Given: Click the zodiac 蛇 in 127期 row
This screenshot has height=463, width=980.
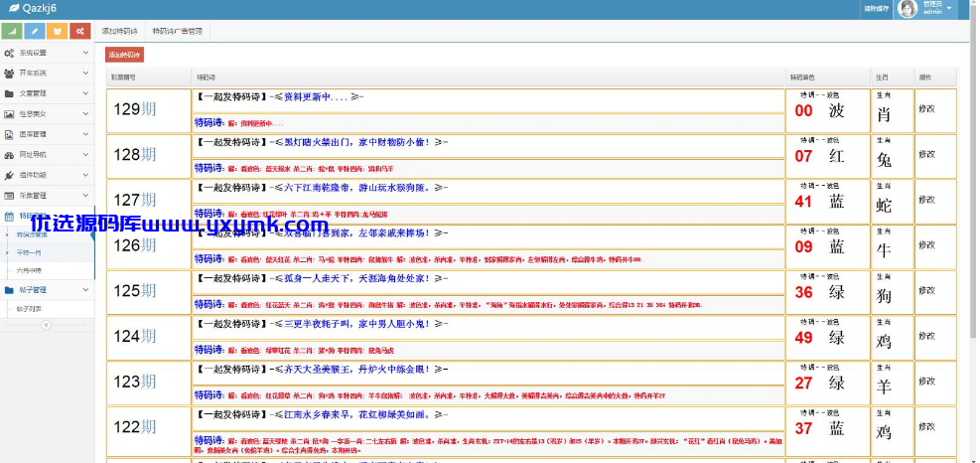Looking at the screenshot, I should [884, 206].
